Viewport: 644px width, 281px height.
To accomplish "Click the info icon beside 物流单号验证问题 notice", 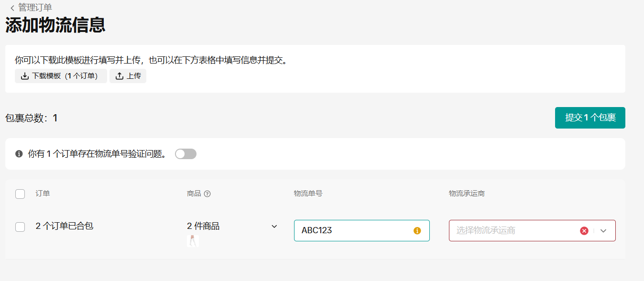I will [19, 154].
